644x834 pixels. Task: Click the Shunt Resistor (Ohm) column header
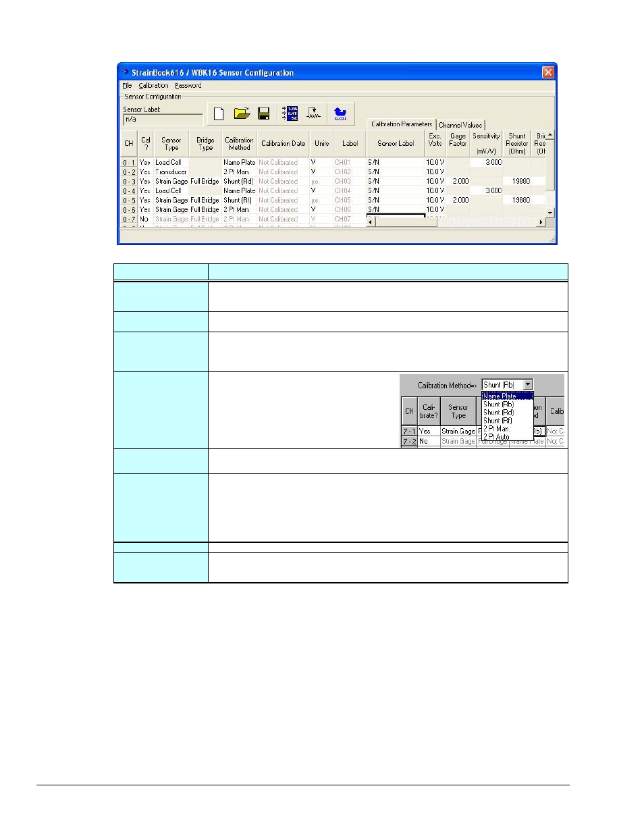(517, 144)
